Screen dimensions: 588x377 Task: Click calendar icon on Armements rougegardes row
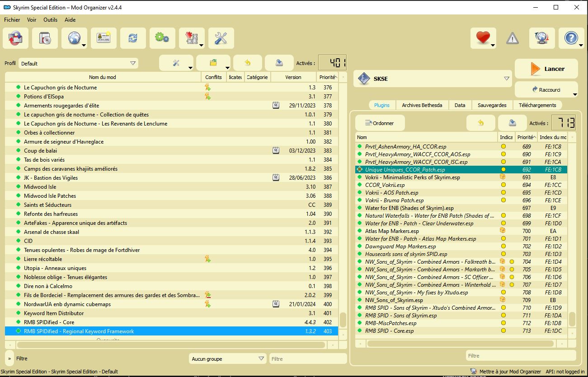point(276,106)
